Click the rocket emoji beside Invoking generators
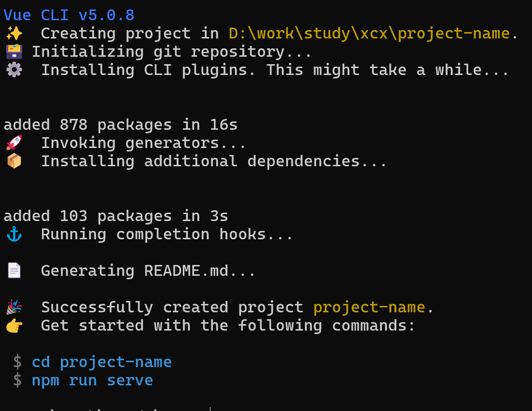Image resolution: width=532 pixels, height=411 pixels. coord(14,143)
